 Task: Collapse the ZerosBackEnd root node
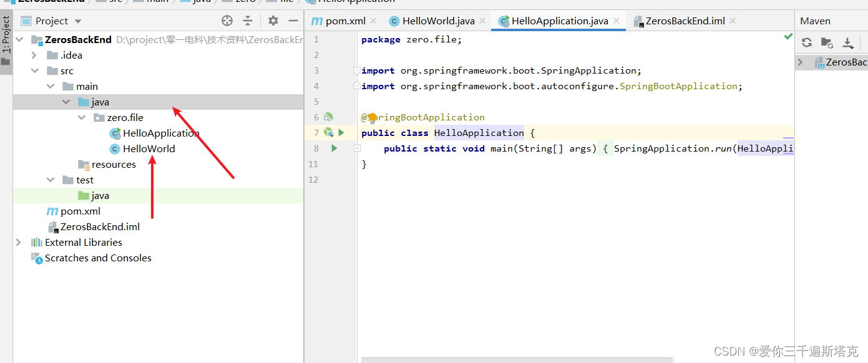[19, 39]
